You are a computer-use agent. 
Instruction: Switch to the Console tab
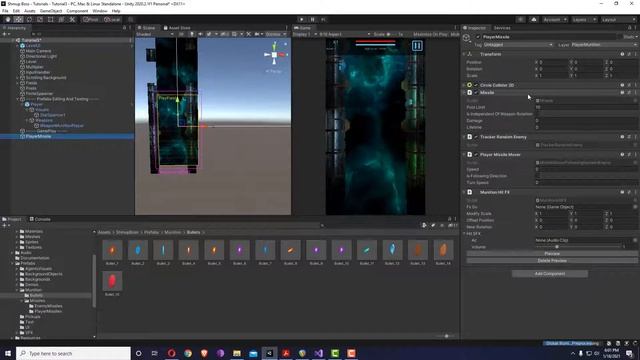40,219
